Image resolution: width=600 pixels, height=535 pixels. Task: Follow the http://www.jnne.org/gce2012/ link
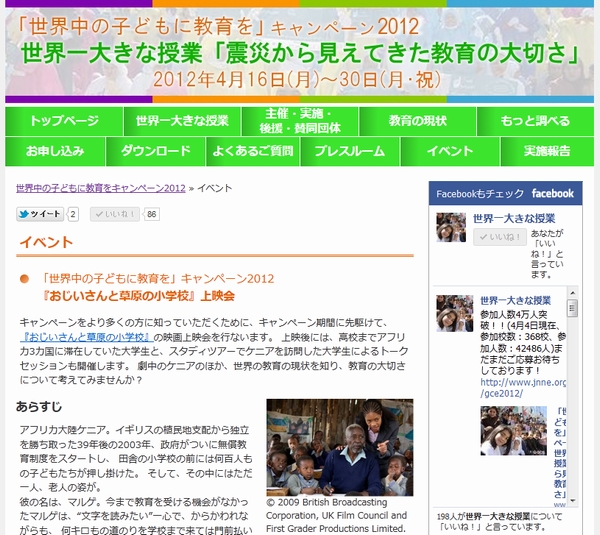(x=523, y=388)
